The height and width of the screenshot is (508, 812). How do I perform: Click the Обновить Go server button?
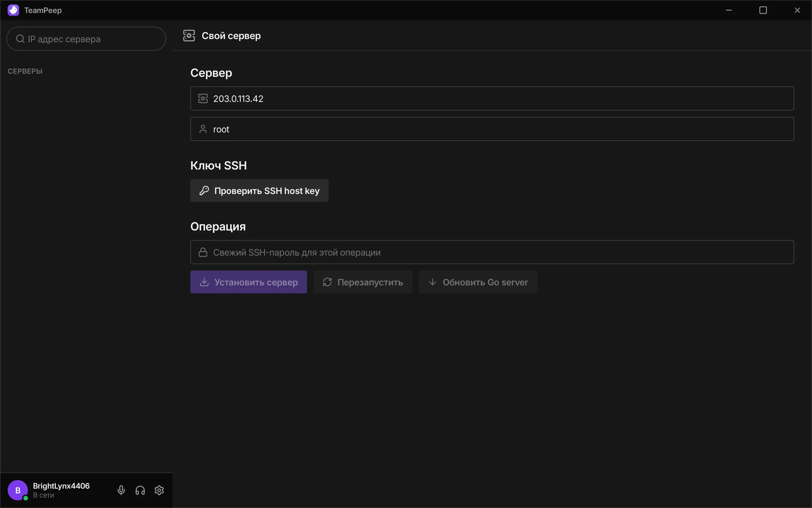(478, 282)
